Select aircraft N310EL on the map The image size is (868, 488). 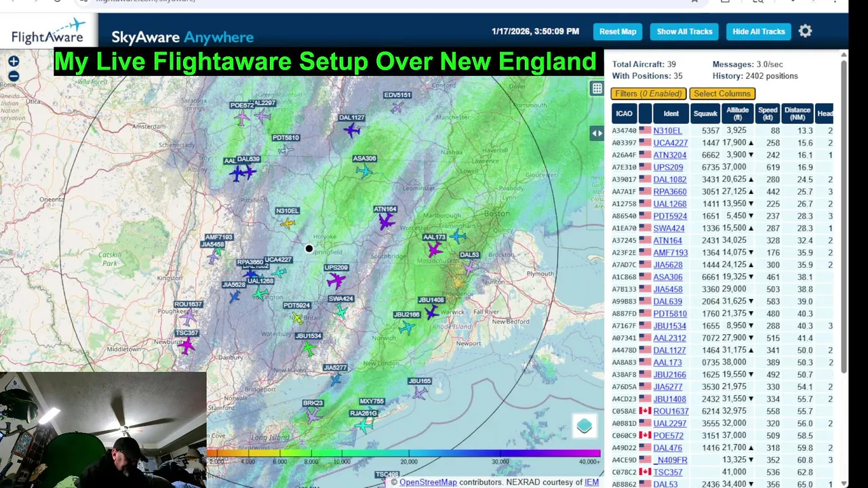288,224
